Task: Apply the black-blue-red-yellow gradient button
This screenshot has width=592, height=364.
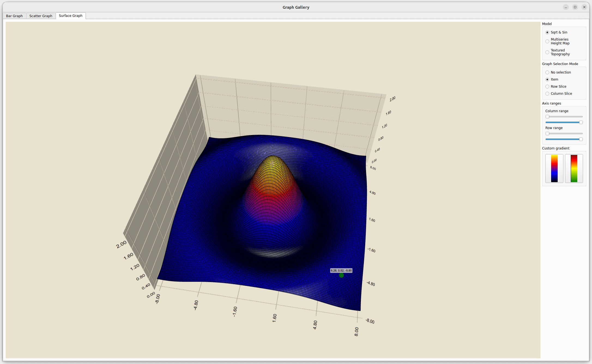Action: (x=554, y=169)
